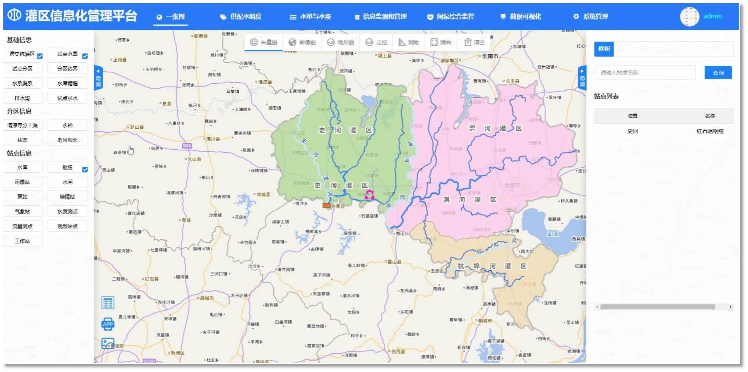This screenshot has width=748, height=372.
Task: Toggle the second checkbox in the 基础信息 row
Action: coord(85,56)
